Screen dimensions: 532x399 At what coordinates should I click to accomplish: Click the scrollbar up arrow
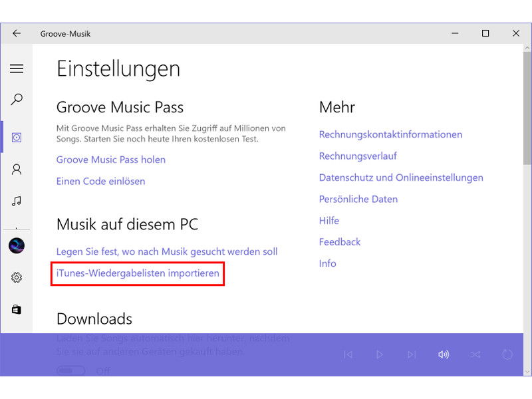pos(527,48)
